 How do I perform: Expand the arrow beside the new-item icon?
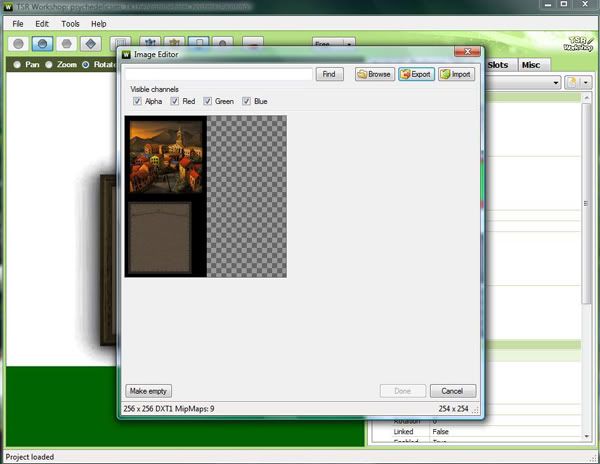click(585, 83)
